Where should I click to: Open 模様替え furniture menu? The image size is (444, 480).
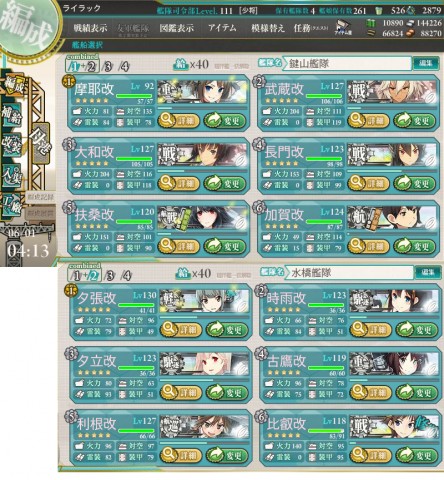[268, 28]
